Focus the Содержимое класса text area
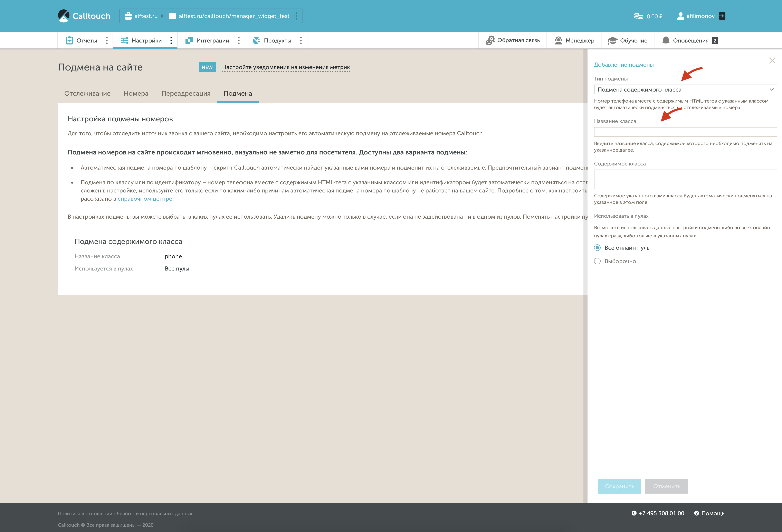 click(x=685, y=179)
